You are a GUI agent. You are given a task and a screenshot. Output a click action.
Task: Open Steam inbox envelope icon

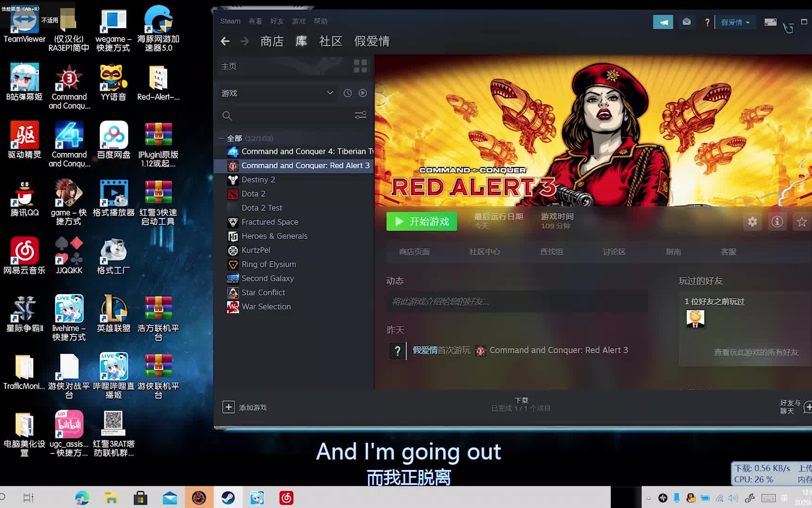coord(687,22)
